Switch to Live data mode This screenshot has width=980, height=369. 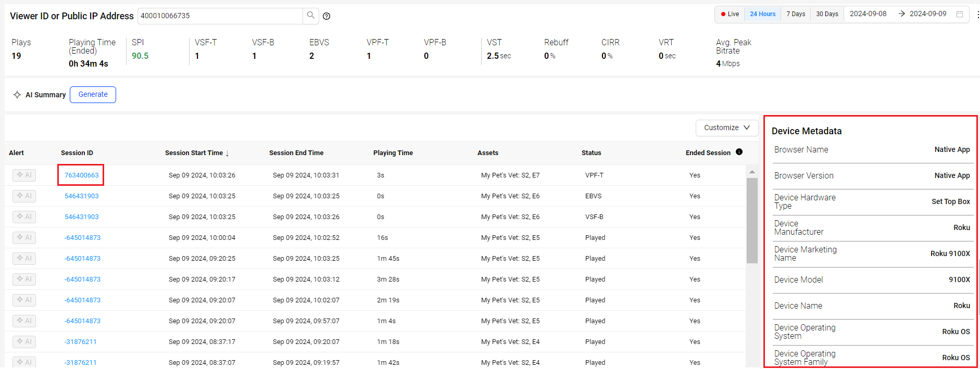point(730,14)
